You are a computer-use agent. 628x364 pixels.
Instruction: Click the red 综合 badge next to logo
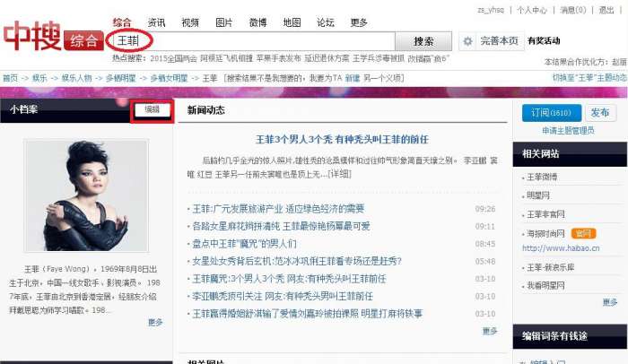pyautogui.click(x=83, y=41)
